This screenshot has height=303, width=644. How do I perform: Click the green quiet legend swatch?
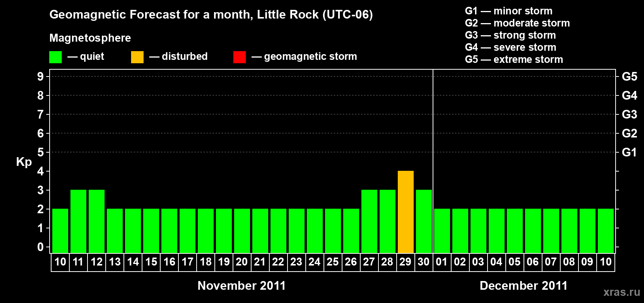click(55, 57)
